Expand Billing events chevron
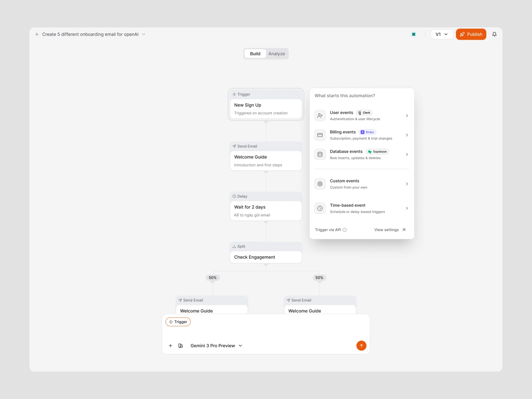The height and width of the screenshot is (399, 532). point(407,135)
